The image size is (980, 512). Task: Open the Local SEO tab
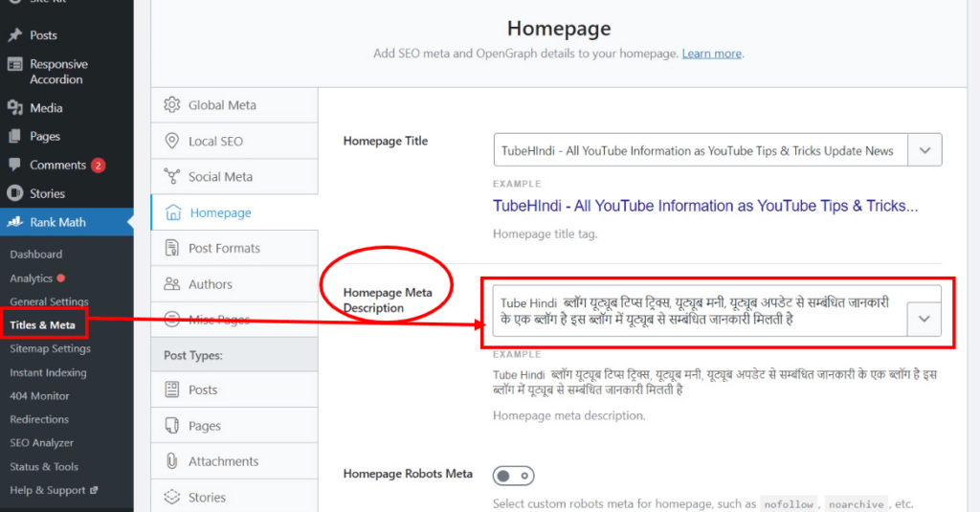234,141
